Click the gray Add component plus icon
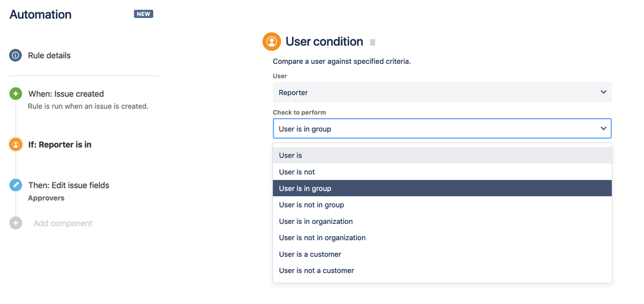The image size is (644, 304). (x=15, y=223)
